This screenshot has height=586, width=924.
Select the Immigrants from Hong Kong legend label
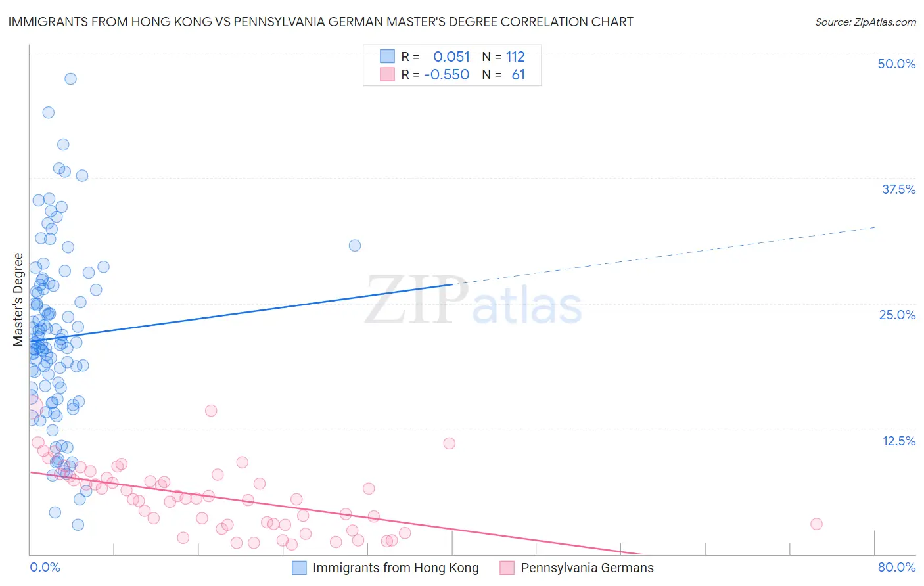[396, 568]
